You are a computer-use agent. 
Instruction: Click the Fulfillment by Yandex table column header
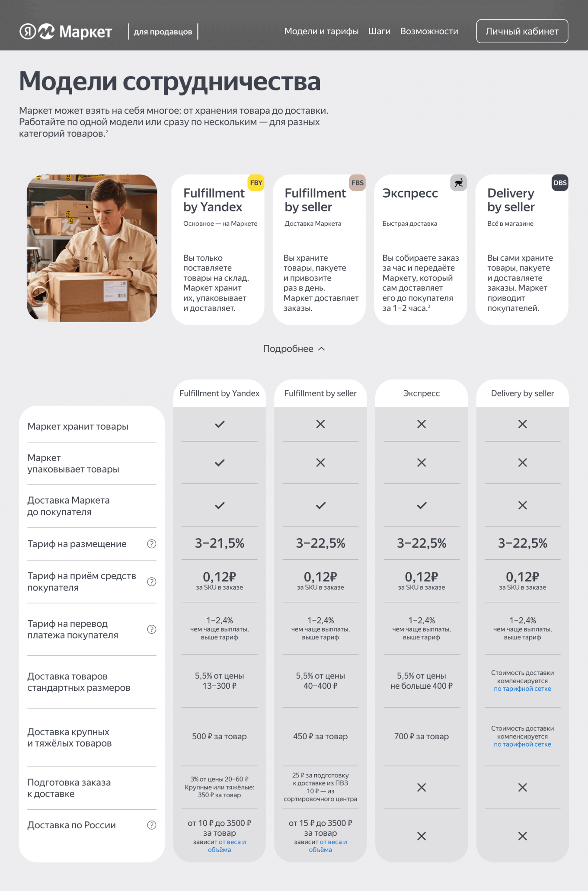(x=220, y=393)
